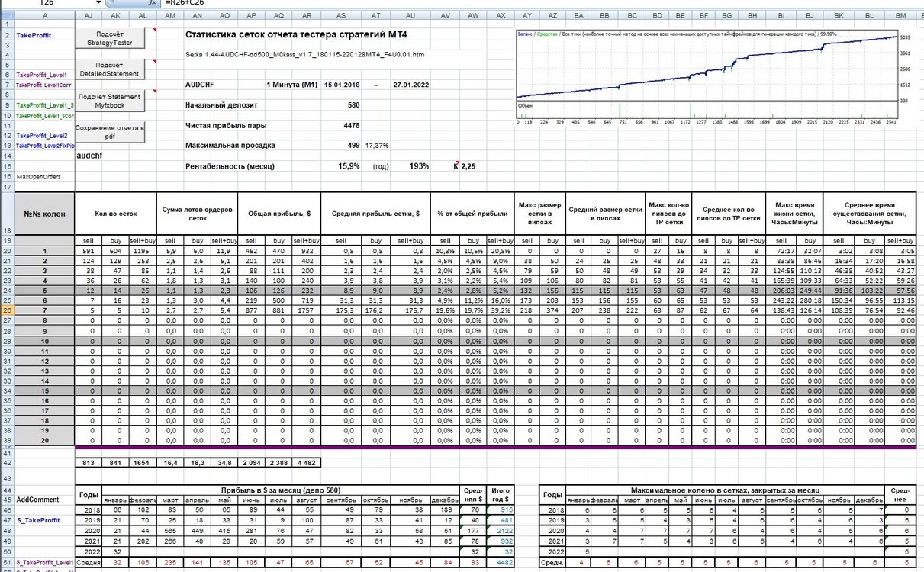924x572 pixels.
Task: Select the total profit value 1757
Action: pyautogui.click(x=307, y=310)
